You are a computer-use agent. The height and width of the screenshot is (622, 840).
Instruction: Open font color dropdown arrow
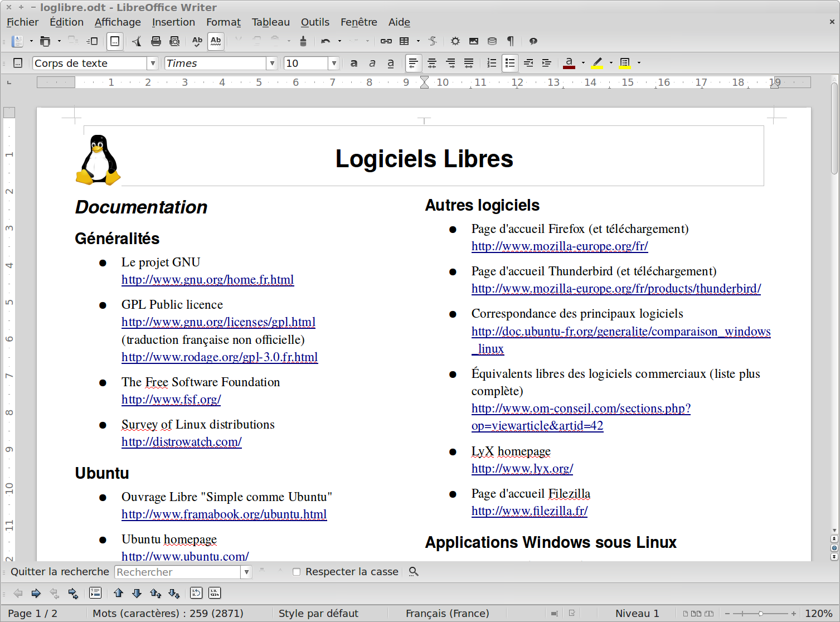pos(583,63)
